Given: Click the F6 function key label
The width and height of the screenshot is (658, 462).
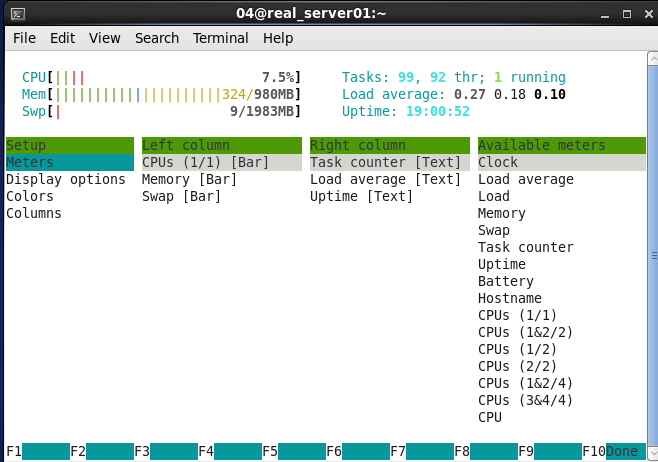Looking at the screenshot, I should click(334, 452).
